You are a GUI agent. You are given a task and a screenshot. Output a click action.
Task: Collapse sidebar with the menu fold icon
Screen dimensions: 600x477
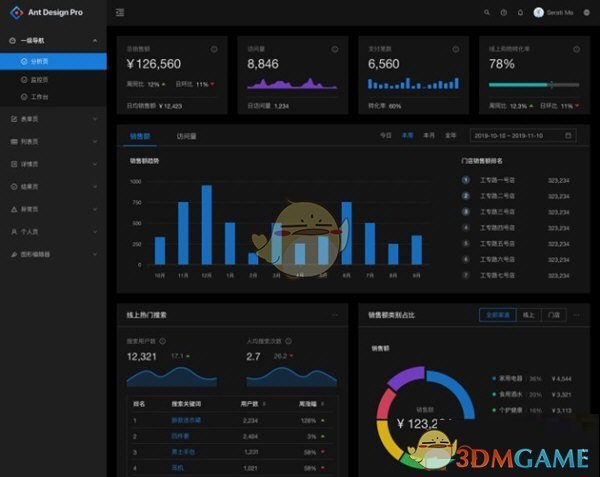coord(120,12)
